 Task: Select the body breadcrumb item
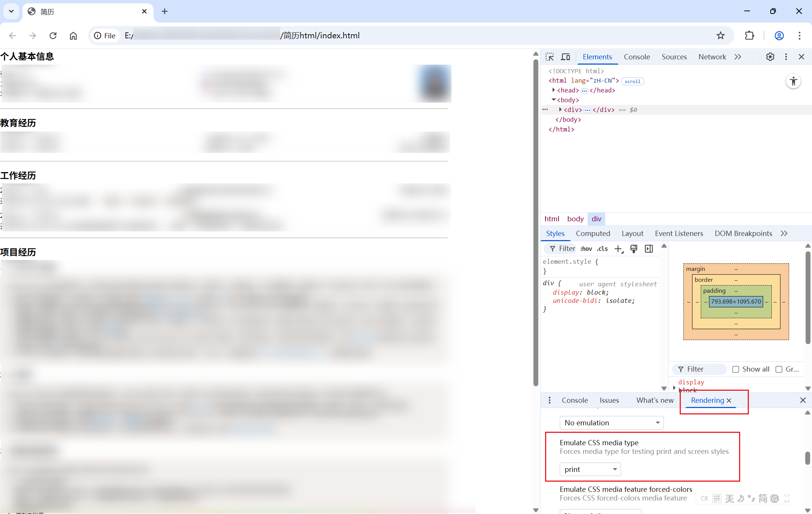(x=575, y=219)
